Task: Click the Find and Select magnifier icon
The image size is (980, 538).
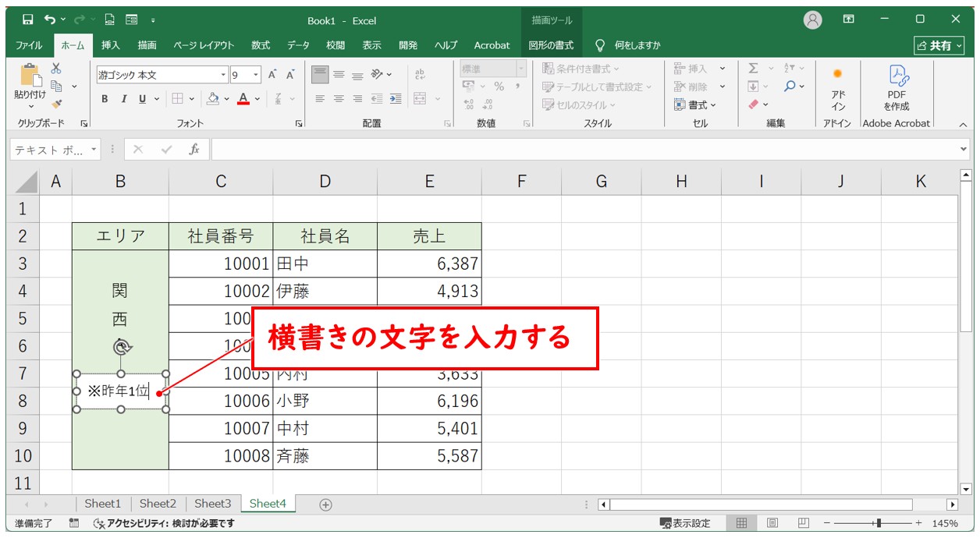Action: tap(790, 87)
